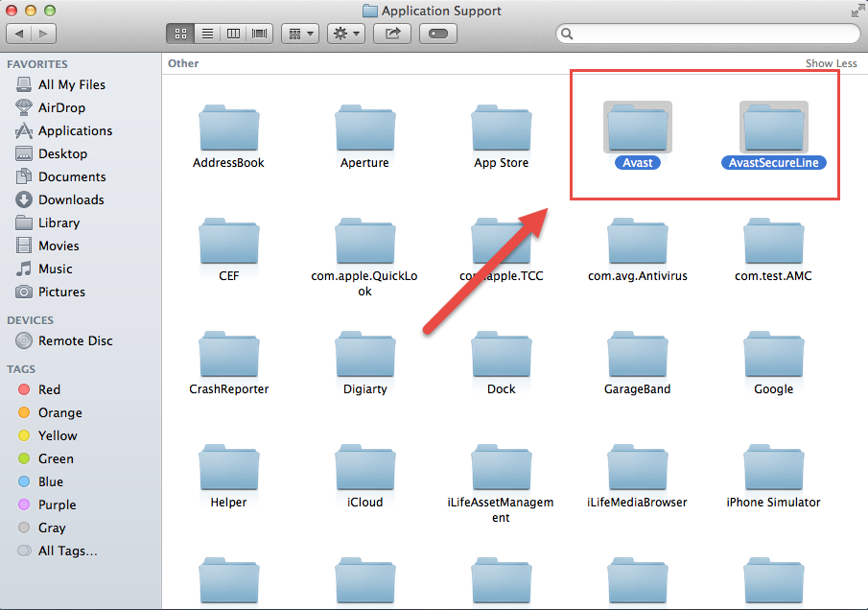The height and width of the screenshot is (610, 868).
Task: Click inside the search field
Action: click(x=707, y=33)
